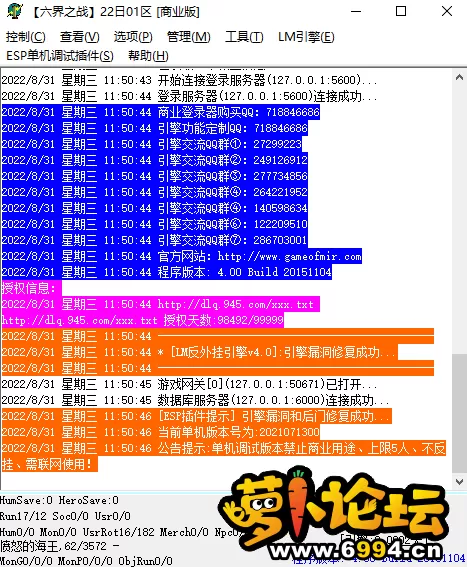
Task: Select log line with QQ群 264221952
Action: (154, 192)
